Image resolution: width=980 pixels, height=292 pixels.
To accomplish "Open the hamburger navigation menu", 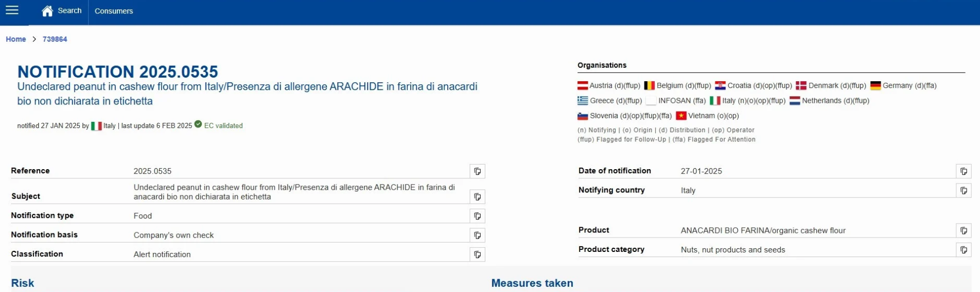I will tap(12, 10).
